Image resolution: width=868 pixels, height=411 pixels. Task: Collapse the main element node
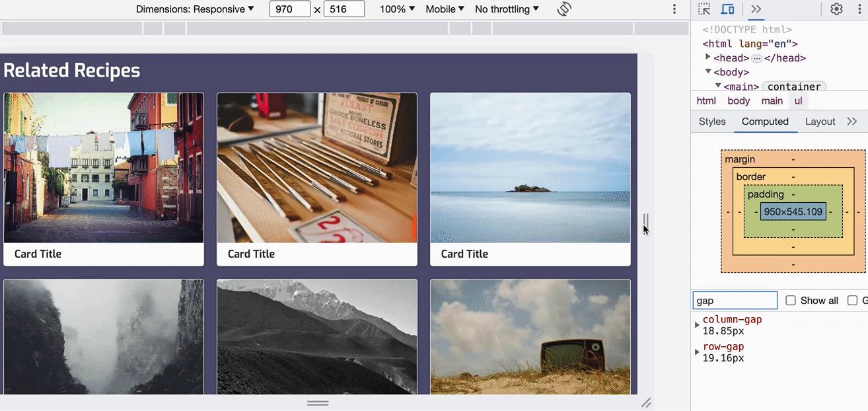[x=718, y=86]
